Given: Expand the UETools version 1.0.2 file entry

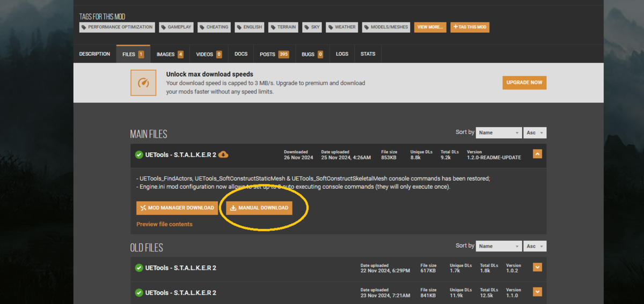Looking at the screenshot, I should click(x=537, y=267).
